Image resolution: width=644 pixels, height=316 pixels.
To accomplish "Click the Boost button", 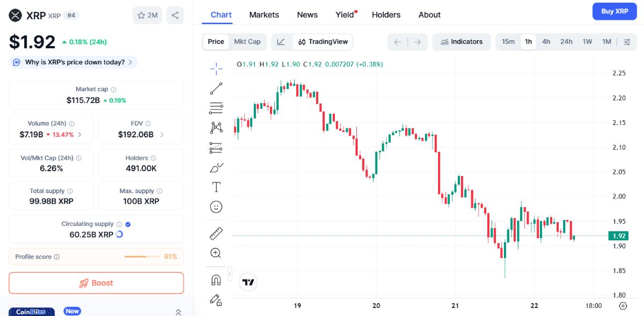I will pyautogui.click(x=96, y=283).
